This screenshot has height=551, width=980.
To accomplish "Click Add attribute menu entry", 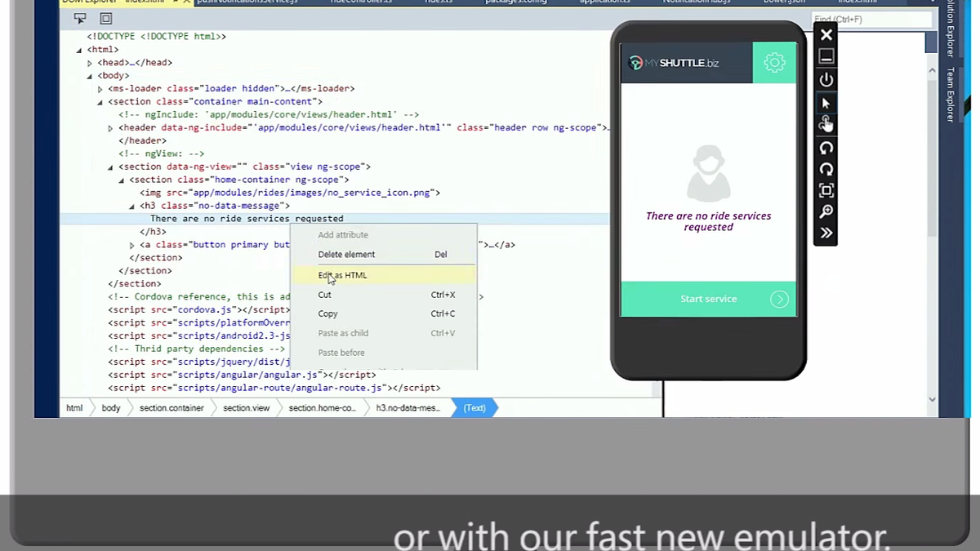I will tap(384, 235).
